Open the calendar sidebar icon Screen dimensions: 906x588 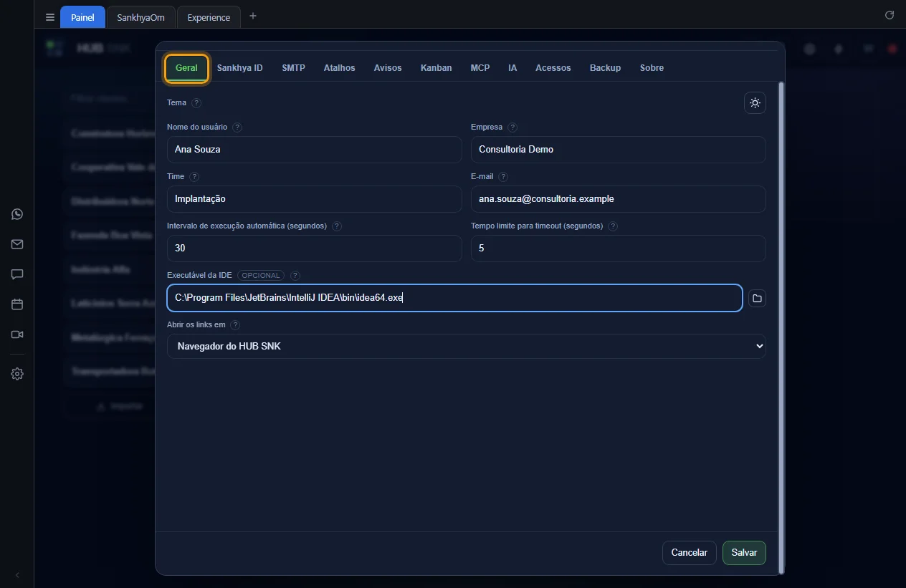click(x=17, y=304)
